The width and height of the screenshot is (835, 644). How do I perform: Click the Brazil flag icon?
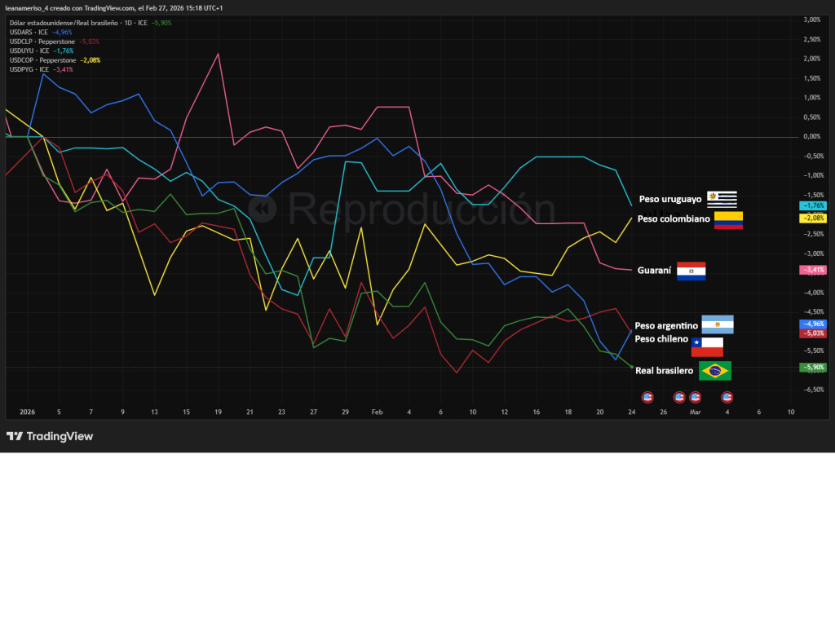point(715,371)
